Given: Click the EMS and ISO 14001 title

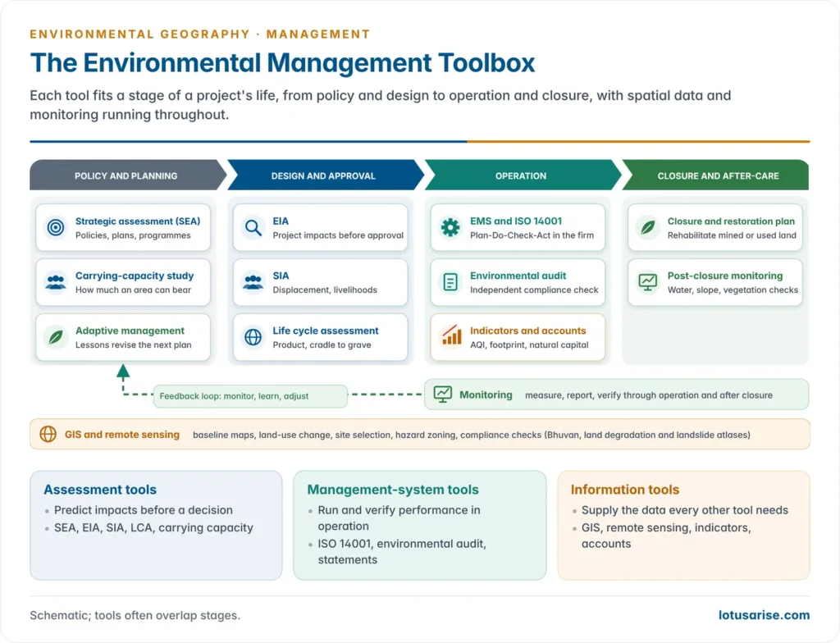Looking at the screenshot, I should 516,221.
